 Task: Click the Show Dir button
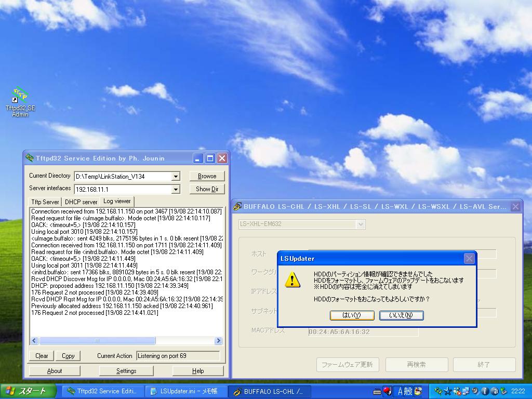click(x=207, y=189)
